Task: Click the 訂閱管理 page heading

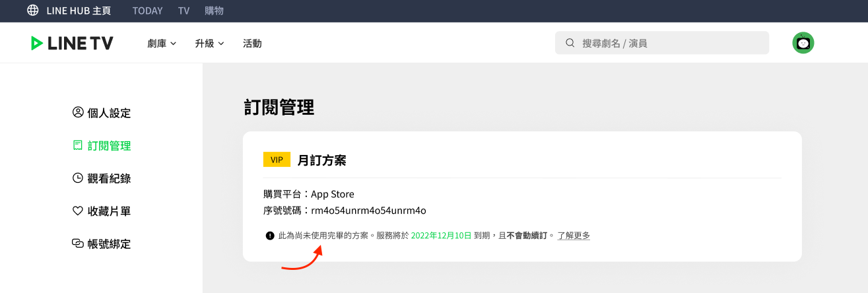Action: 279,108
